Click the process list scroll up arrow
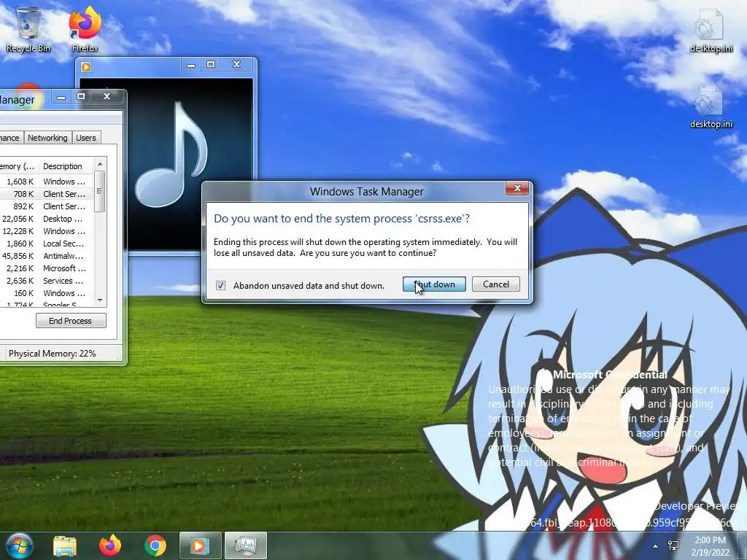This screenshot has width=747, height=560. (x=100, y=164)
